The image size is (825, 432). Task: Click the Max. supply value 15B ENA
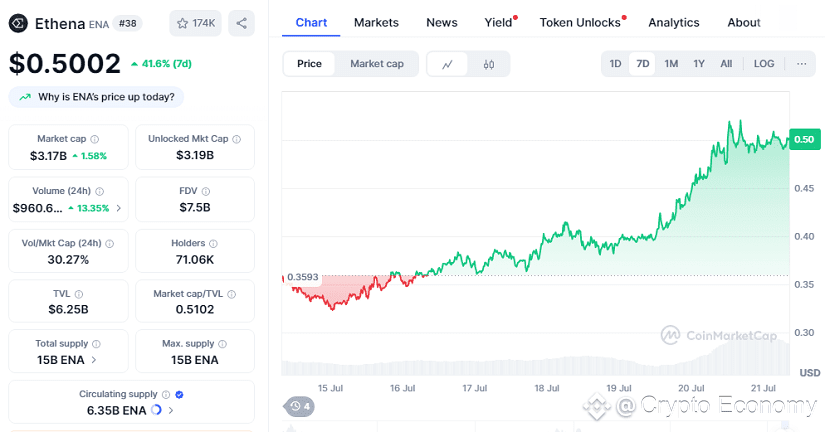[195, 360]
